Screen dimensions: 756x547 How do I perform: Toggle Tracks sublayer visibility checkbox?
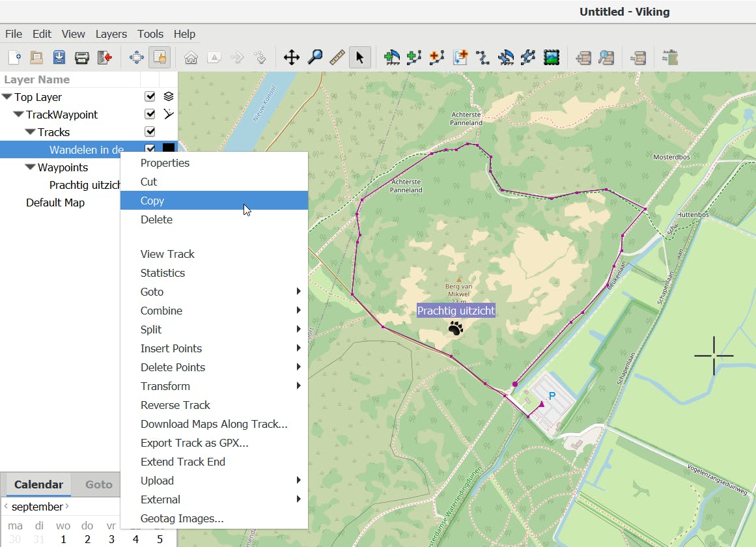(x=150, y=132)
